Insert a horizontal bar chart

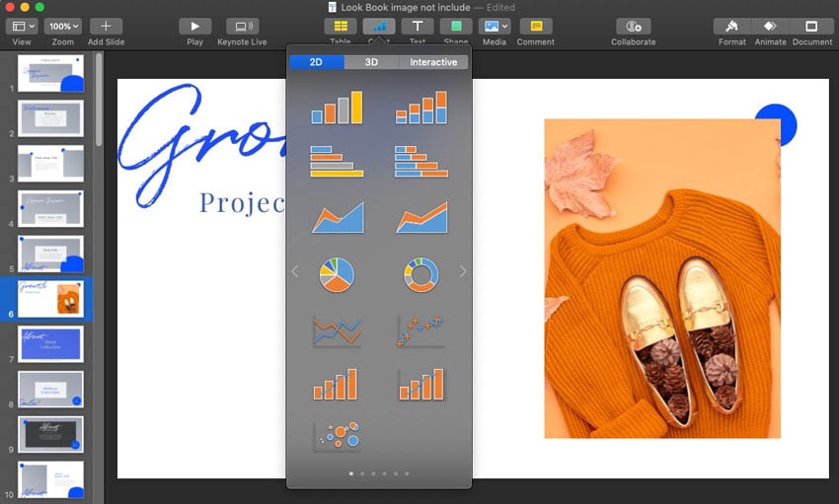pyautogui.click(x=338, y=162)
